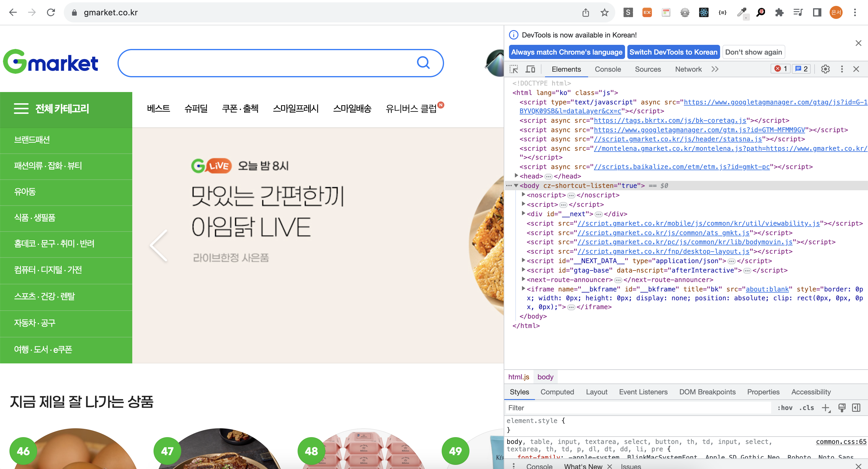
Task: Open the 전체 카테고리 menu
Action: (66, 109)
